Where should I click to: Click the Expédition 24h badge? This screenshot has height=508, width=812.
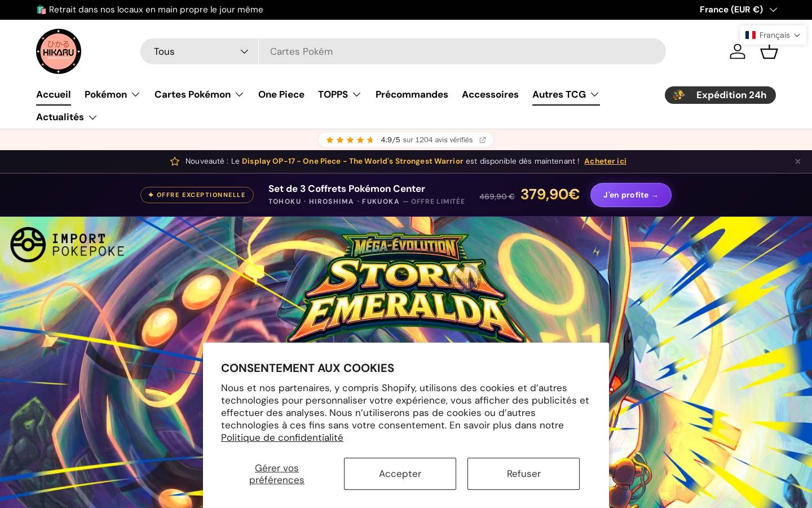720,95
